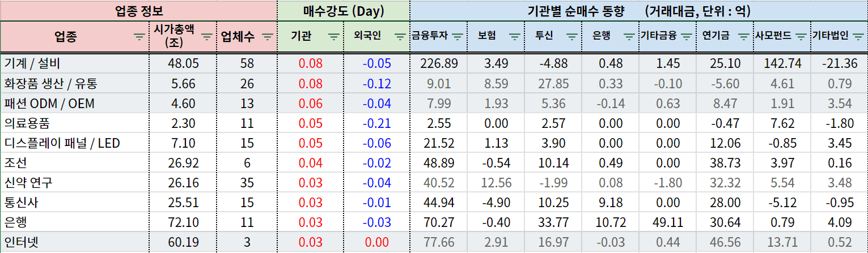Click the 연기금 filter icon
This screenshot has height=253, width=868.
pyautogui.click(x=743, y=37)
